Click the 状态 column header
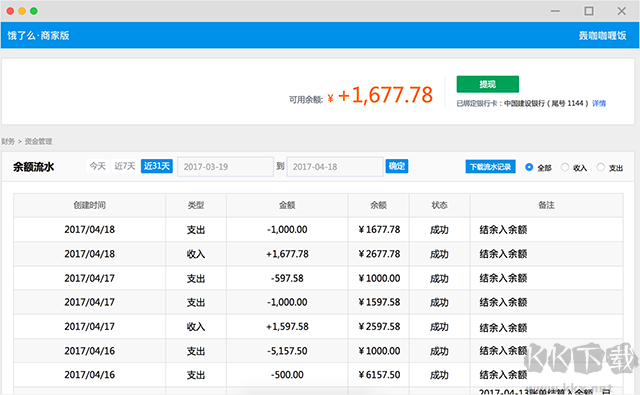This screenshot has width=640, height=395. (439, 205)
